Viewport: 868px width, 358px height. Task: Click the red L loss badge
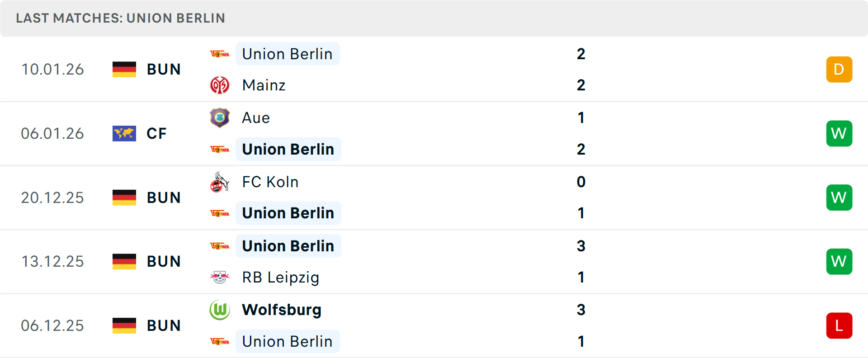839,325
